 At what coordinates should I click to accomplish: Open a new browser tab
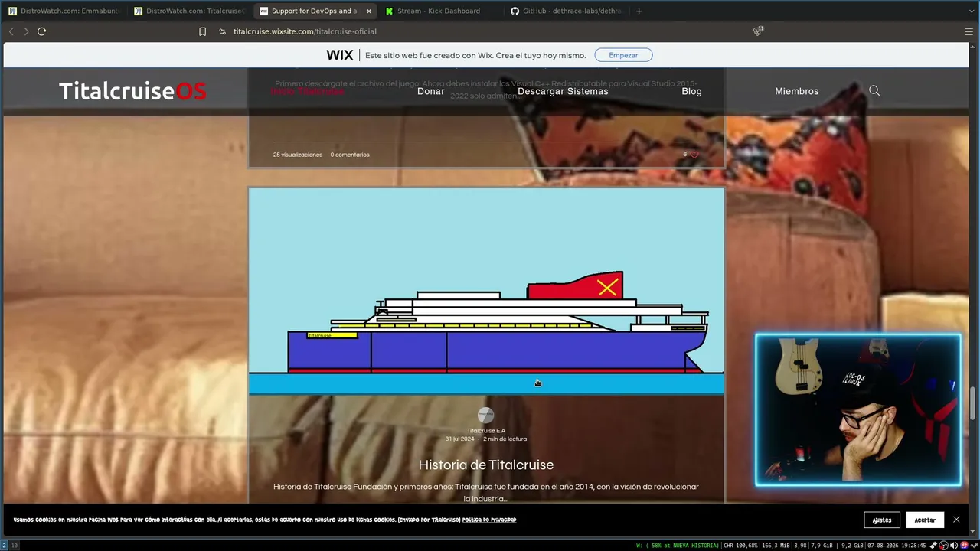tap(639, 11)
